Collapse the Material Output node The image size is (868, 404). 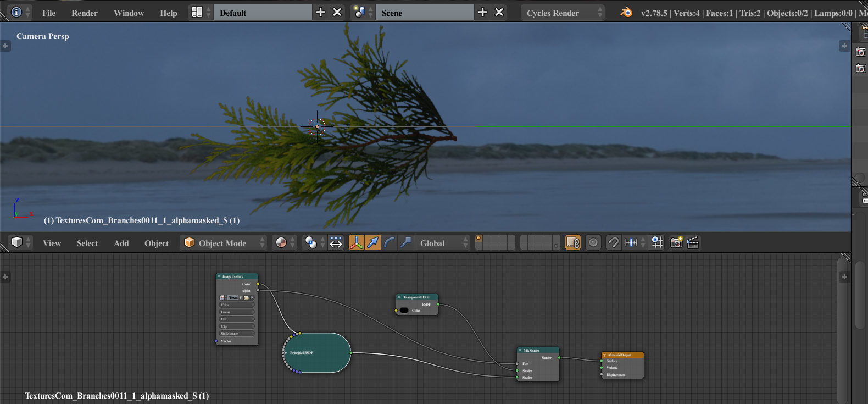point(604,355)
